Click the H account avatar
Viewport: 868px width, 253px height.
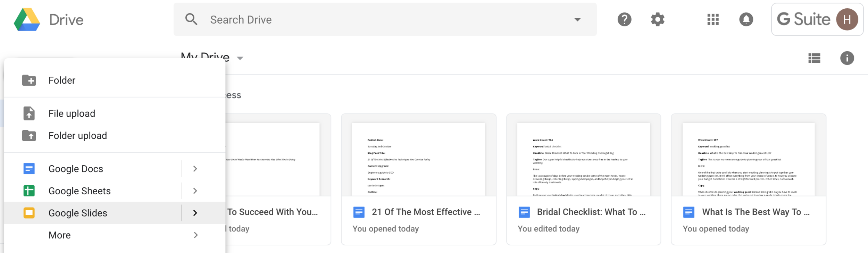coord(847,19)
